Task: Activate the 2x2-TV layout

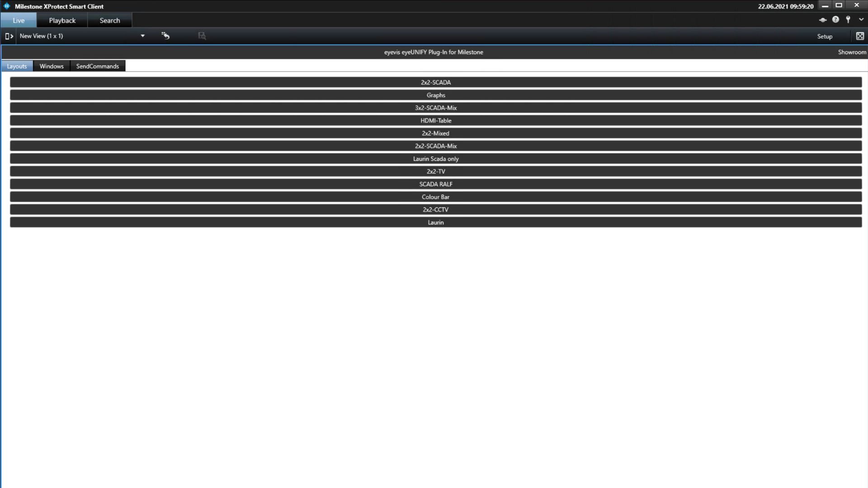Action: click(x=436, y=171)
